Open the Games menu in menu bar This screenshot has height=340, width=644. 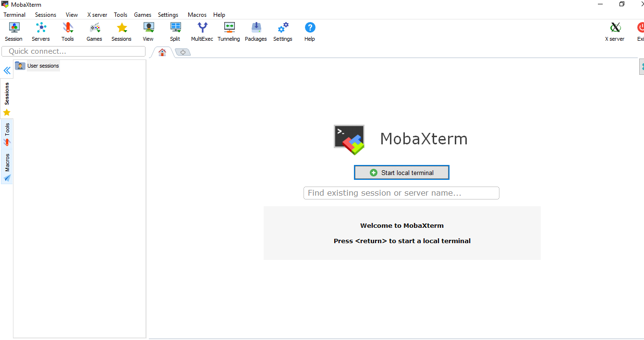pyautogui.click(x=143, y=15)
